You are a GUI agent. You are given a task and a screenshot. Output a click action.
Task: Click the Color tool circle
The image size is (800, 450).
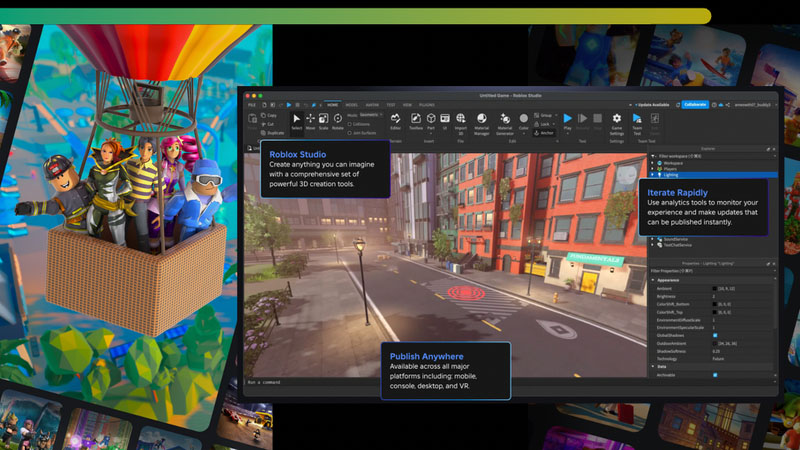click(523, 118)
